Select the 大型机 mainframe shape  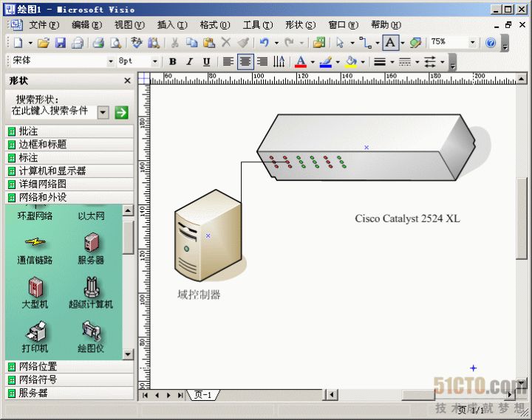tap(35, 292)
